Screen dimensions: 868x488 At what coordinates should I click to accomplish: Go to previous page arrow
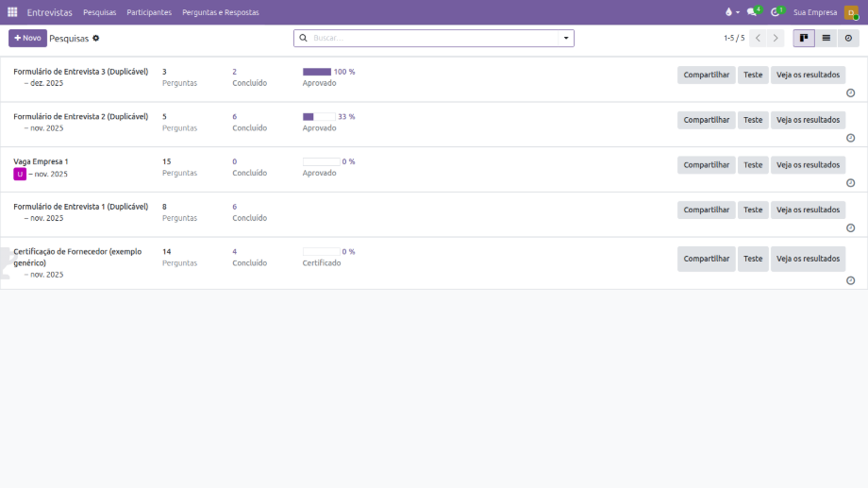coord(758,39)
